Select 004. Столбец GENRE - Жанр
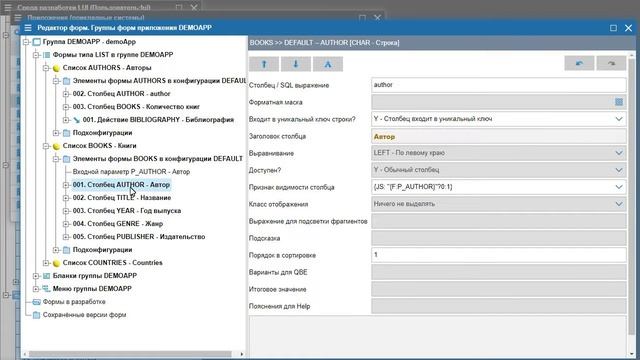This screenshot has width=640, height=360. (x=118, y=224)
